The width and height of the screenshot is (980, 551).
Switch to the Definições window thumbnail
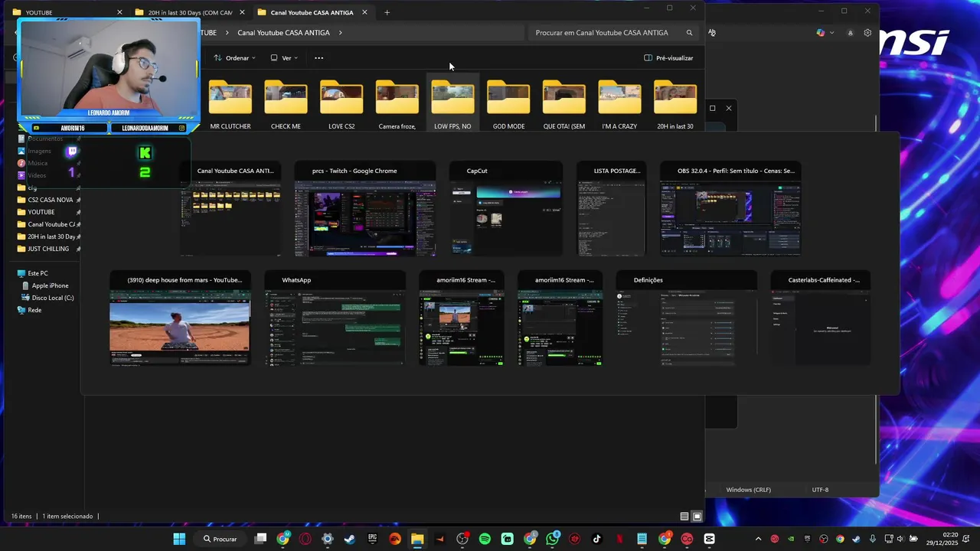tap(687, 318)
